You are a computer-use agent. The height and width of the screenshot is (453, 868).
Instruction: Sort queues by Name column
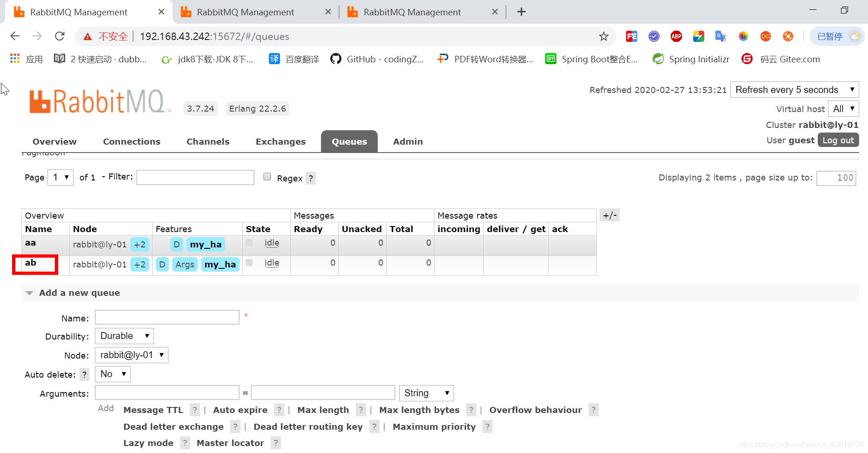point(39,229)
